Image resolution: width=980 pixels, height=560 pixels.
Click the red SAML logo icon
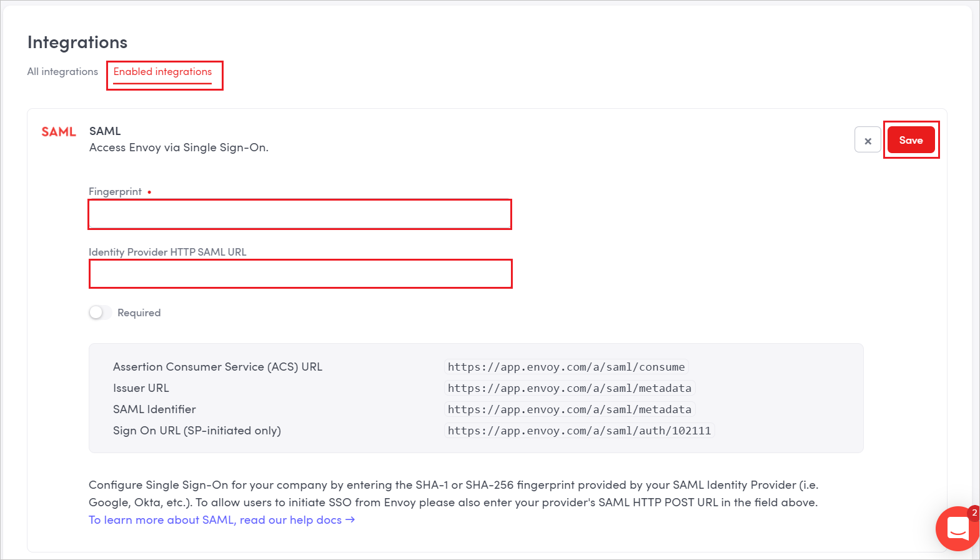point(59,132)
